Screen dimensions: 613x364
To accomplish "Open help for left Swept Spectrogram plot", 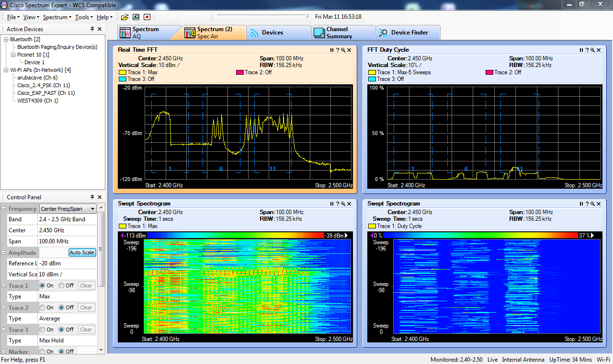I will 337,204.
